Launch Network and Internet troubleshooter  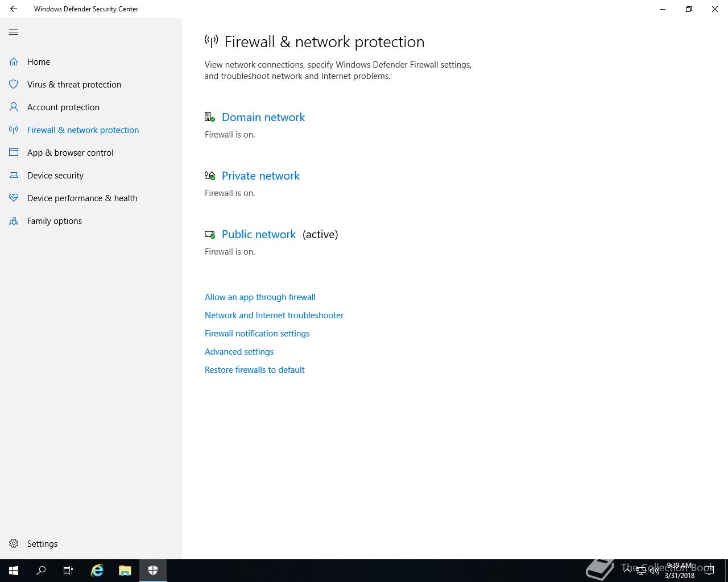tap(274, 315)
